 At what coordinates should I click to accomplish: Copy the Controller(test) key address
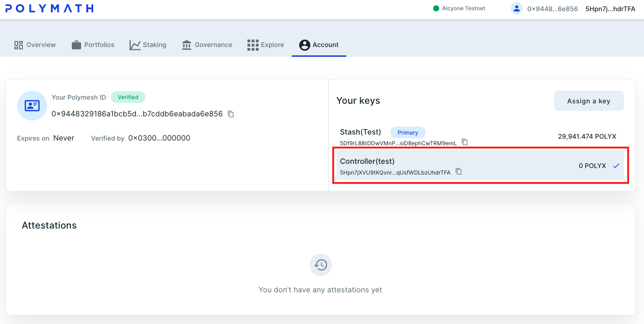pyautogui.click(x=459, y=172)
